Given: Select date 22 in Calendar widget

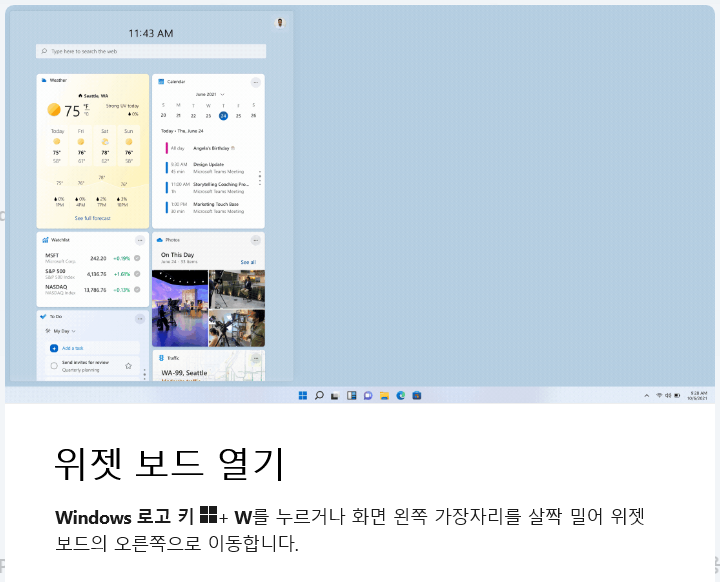Looking at the screenshot, I should pos(193,116).
